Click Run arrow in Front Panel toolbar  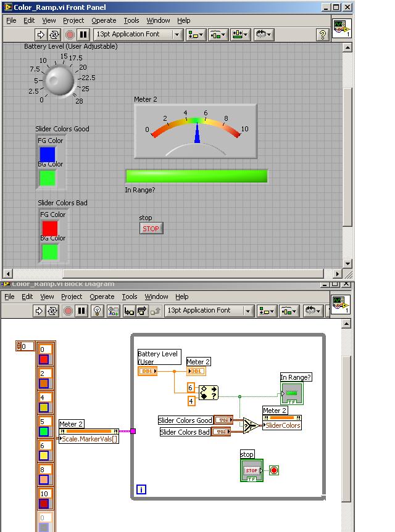coord(41,35)
